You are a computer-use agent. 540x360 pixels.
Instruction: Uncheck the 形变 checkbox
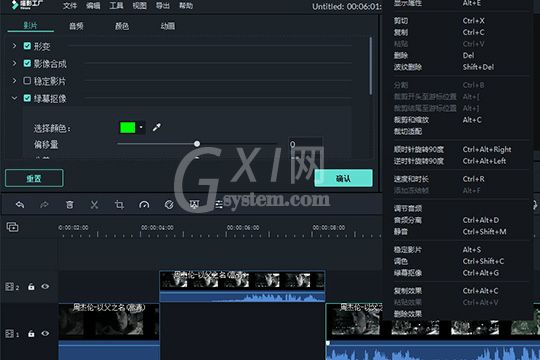click(27, 46)
